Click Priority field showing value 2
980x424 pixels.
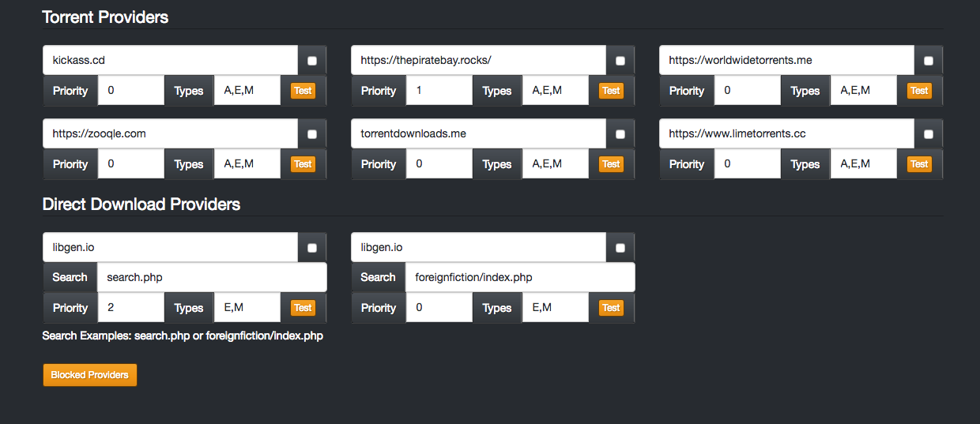tap(131, 308)
